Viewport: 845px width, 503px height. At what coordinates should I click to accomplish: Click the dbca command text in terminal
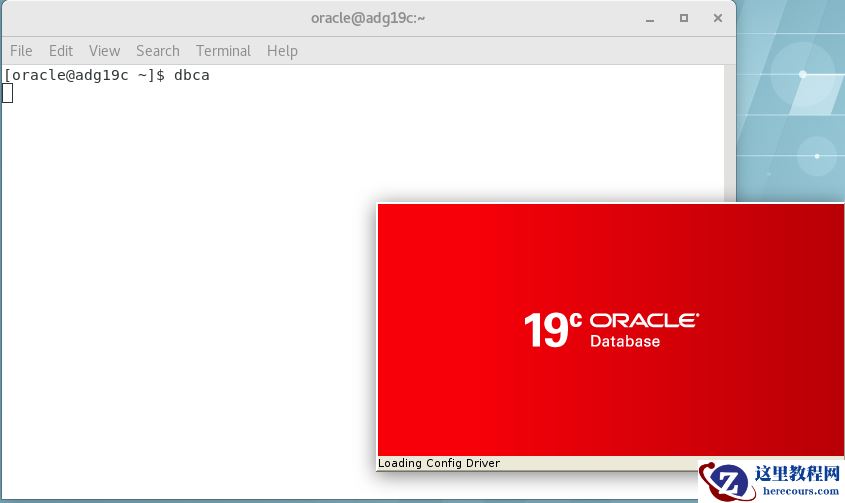pyautogui.click(x=192, y=75)
